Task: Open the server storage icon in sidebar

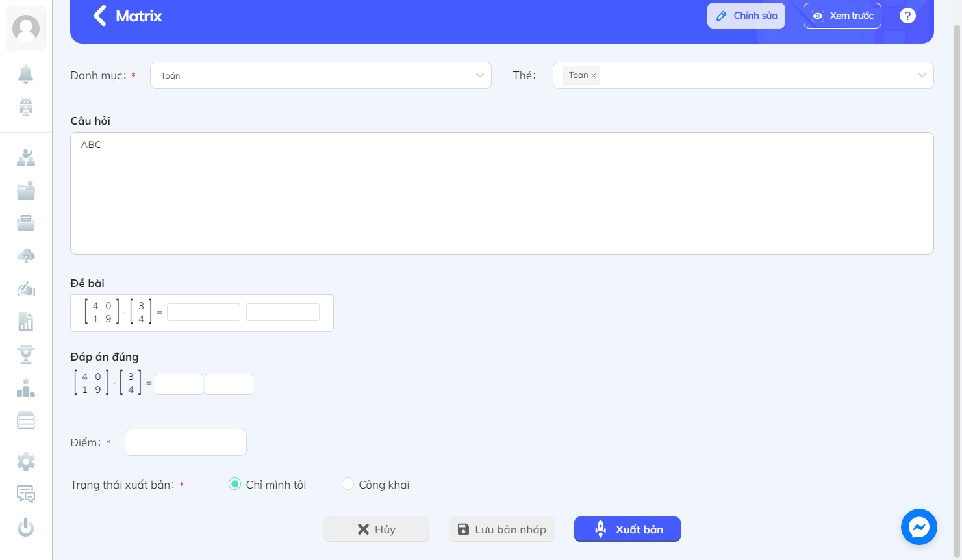Action: pos(26,420)
